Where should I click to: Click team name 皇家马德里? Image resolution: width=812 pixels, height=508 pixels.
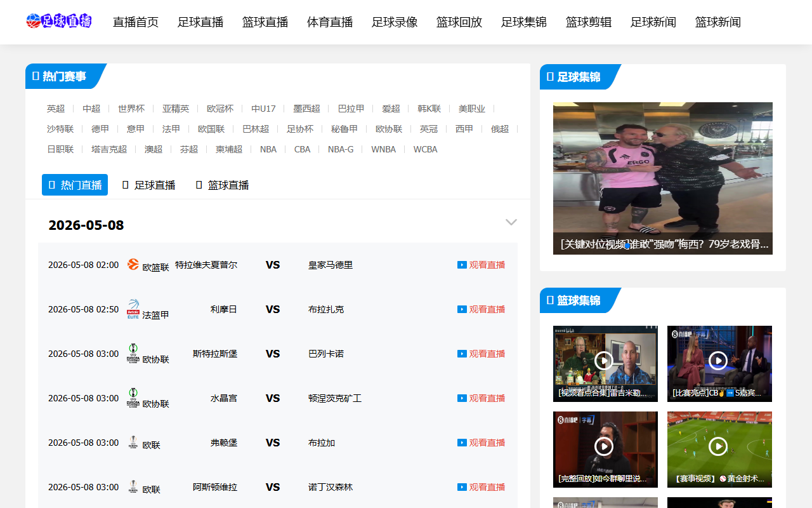(331, 265)
